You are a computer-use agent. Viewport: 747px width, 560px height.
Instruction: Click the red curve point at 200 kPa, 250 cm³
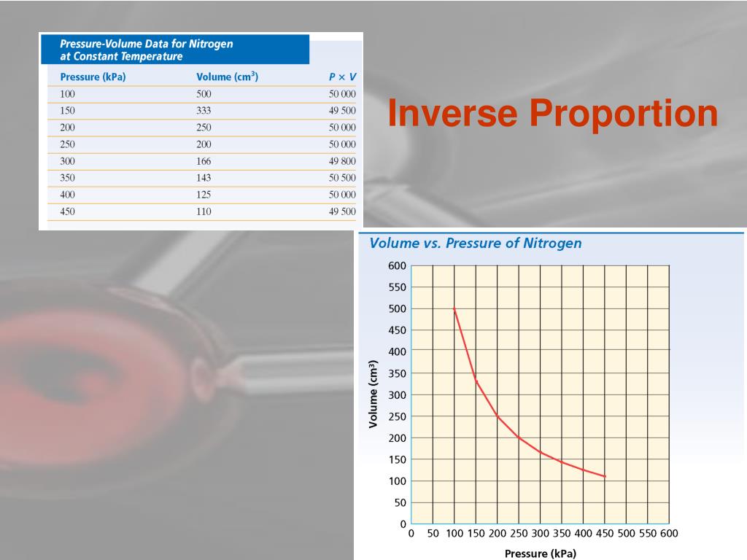[498, 416]
